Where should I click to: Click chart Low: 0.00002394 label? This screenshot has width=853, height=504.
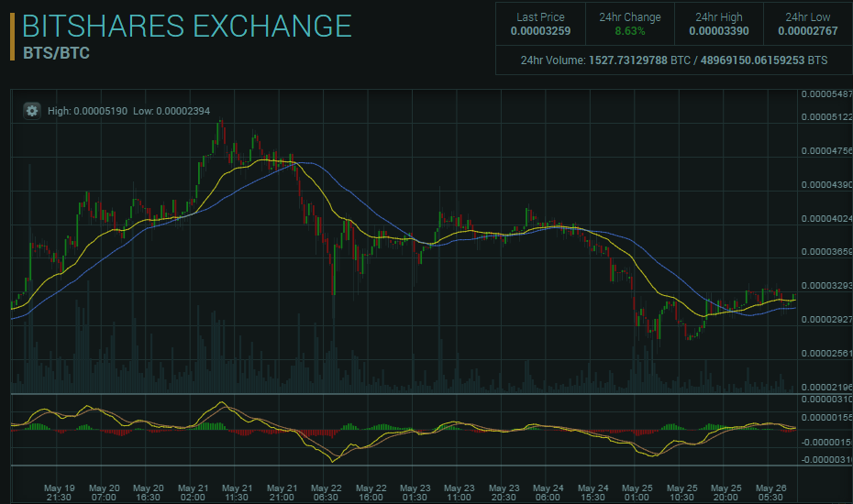[x=172, y=111]
